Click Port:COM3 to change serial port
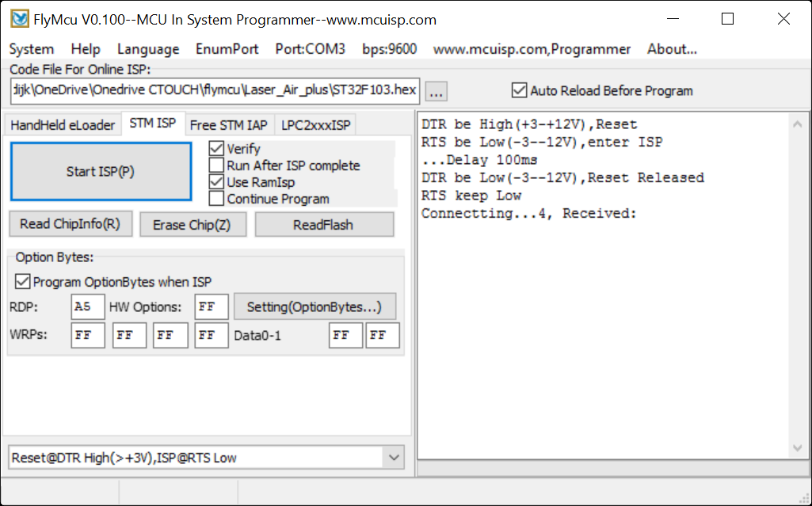The height and width of the screenshot is (506, 812). click(309, 48)
